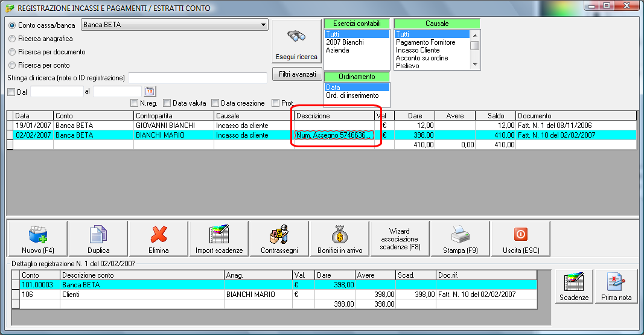Open Contrassegni delivery icon
Image resolution: width=644 pixels, height=335 pixels.
[x=279, y=234]
